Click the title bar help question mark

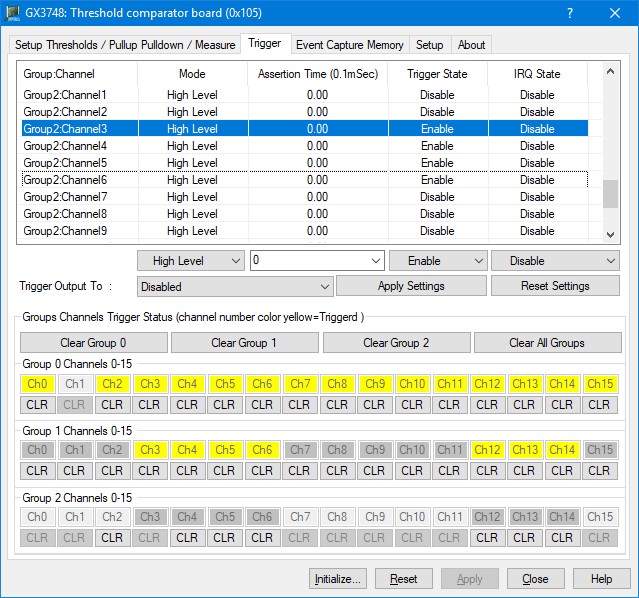(570, 13)
